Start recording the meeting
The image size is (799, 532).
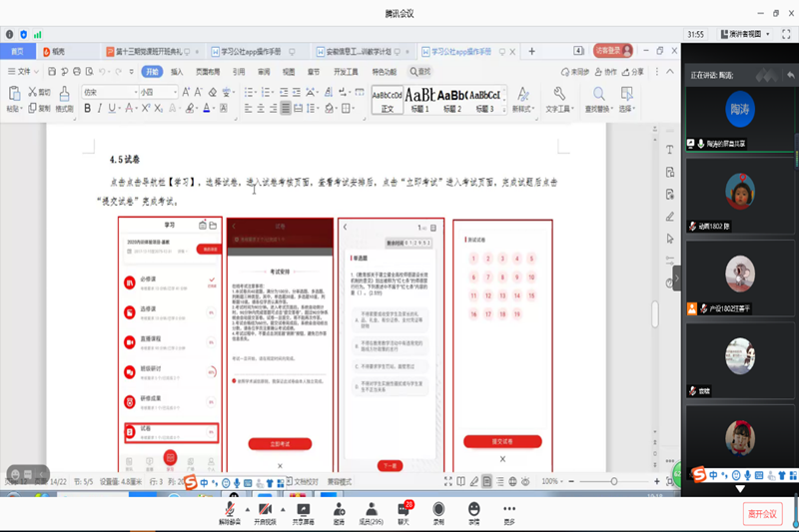click(438, 513)
